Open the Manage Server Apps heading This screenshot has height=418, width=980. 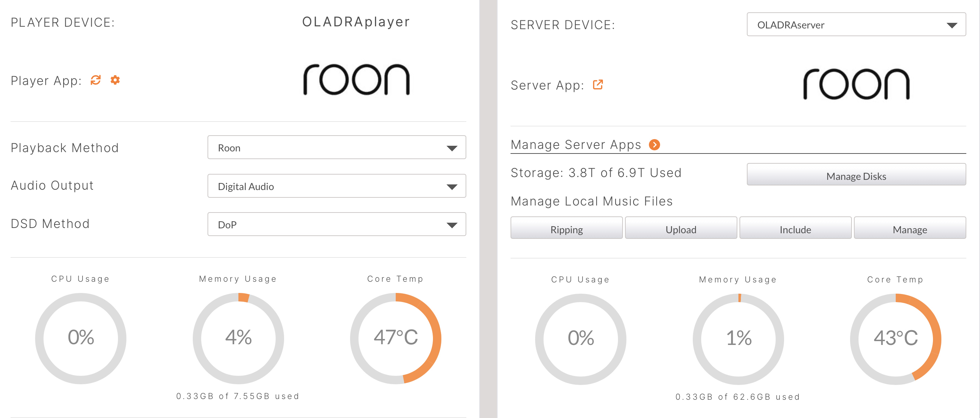pos(575,145)
